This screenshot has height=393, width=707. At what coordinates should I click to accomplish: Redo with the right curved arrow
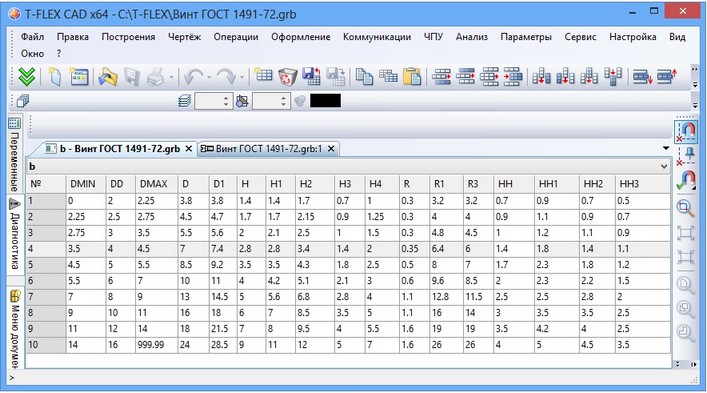point(227,77)
